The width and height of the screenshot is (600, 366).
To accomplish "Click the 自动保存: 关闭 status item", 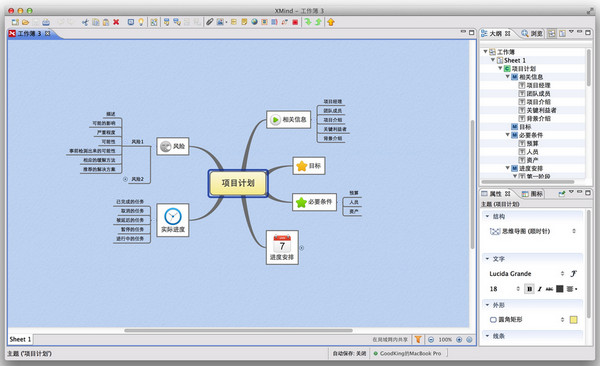I will click(x=349, y=353).
